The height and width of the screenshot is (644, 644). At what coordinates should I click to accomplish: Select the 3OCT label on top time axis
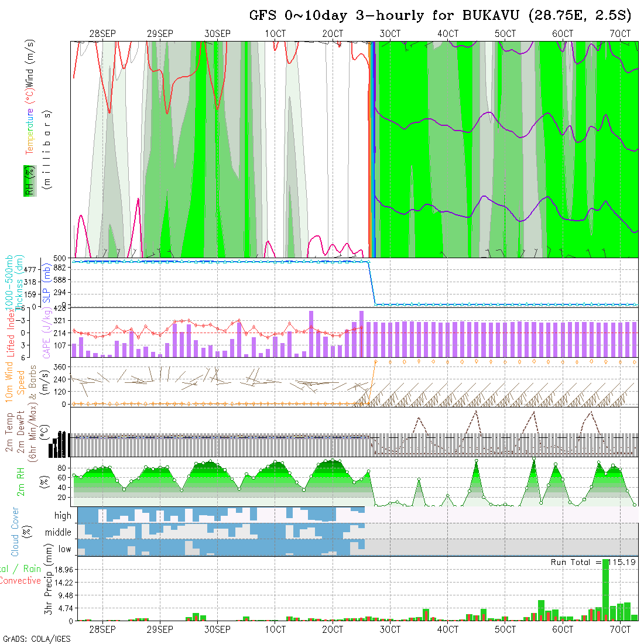pos(390,34)
